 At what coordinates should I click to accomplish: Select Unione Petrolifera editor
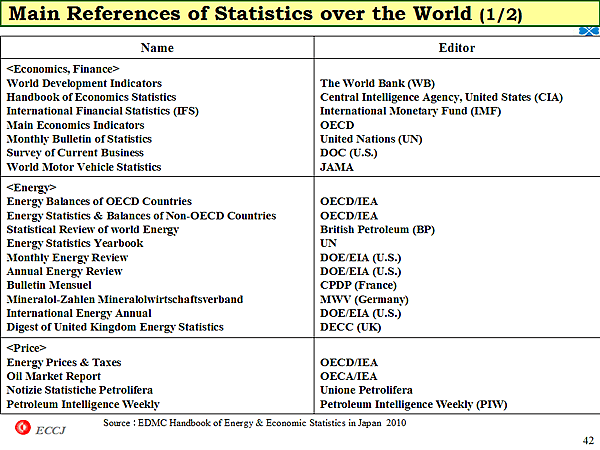tap(366, 390)
